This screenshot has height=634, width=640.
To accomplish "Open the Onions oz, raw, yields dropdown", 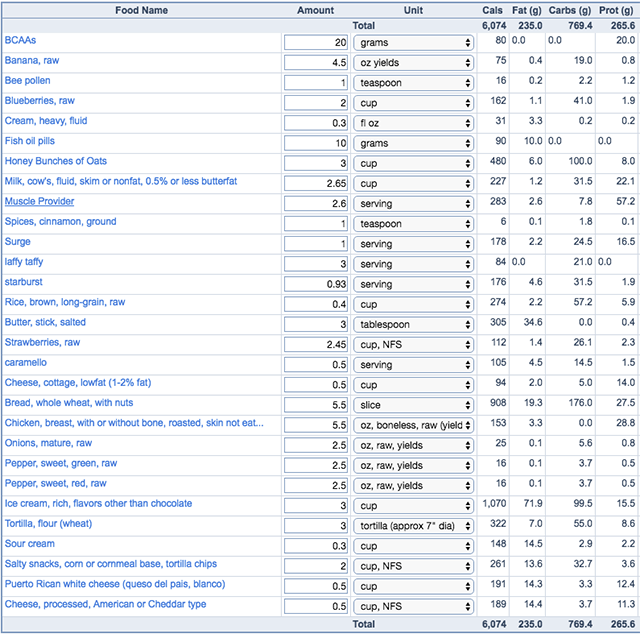I will 413,445.
